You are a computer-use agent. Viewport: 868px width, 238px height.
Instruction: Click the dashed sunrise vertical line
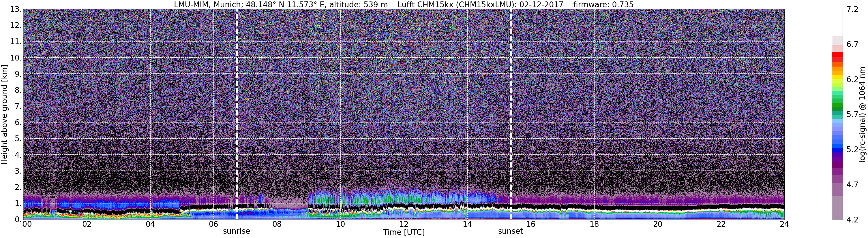pyautogui.click(x=237, y=114)
